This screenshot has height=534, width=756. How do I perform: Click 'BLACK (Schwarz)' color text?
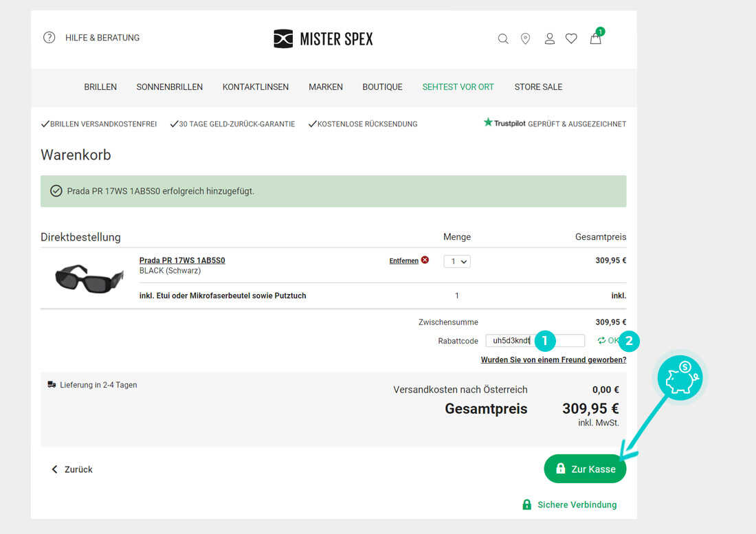point(170,271)
